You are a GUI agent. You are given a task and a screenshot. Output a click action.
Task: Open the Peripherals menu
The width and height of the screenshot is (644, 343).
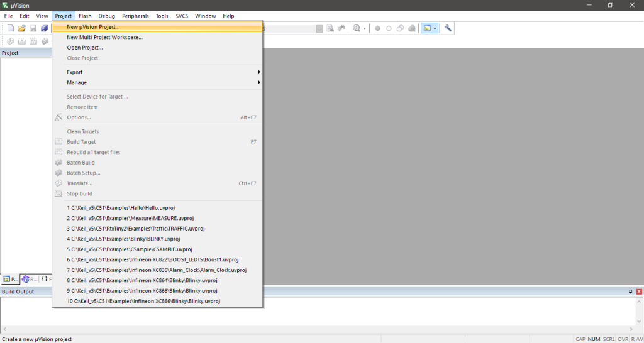coord(135,16)
